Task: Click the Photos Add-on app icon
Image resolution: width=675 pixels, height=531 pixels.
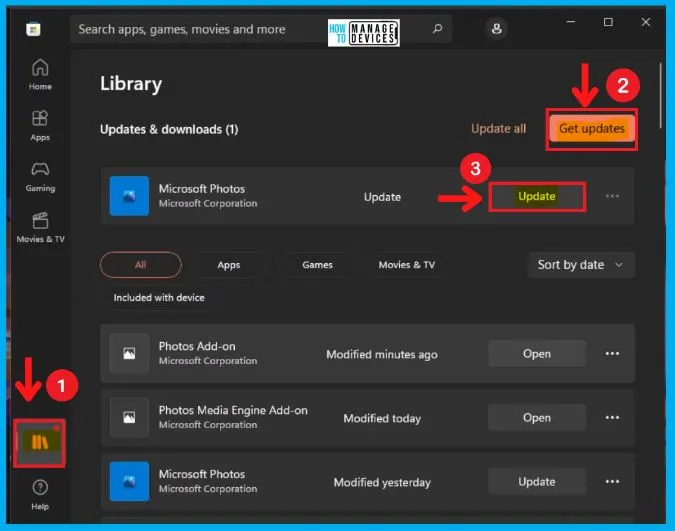Action: click(129, 354)
